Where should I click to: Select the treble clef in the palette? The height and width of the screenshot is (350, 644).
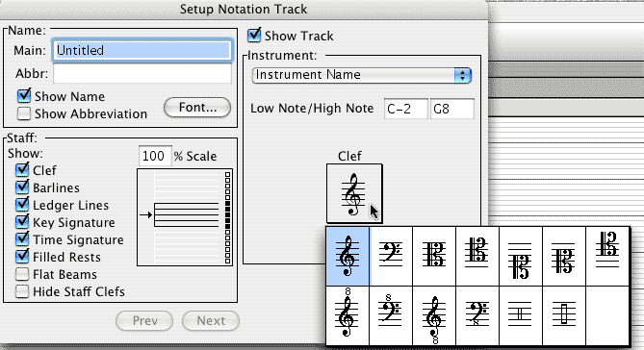coord(348,256)
